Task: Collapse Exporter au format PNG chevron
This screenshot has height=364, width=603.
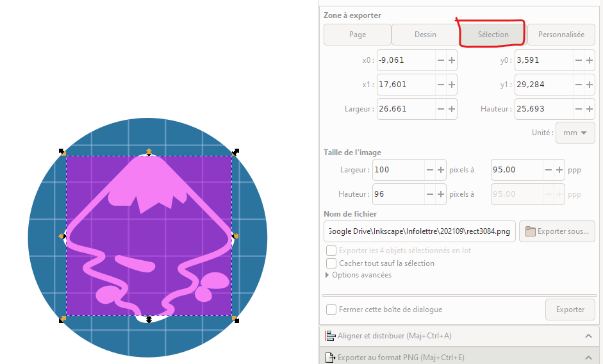Action: tap(588, 358)
